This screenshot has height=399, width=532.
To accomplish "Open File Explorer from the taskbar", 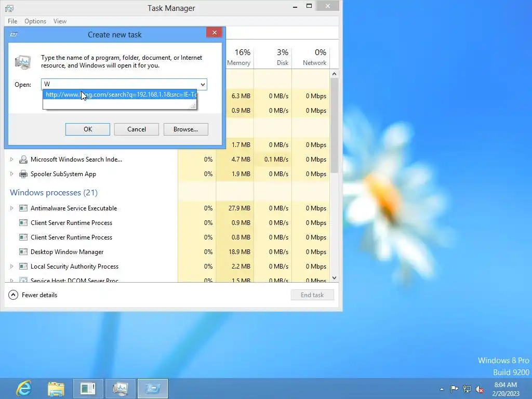I will click(x=56, y=389).
